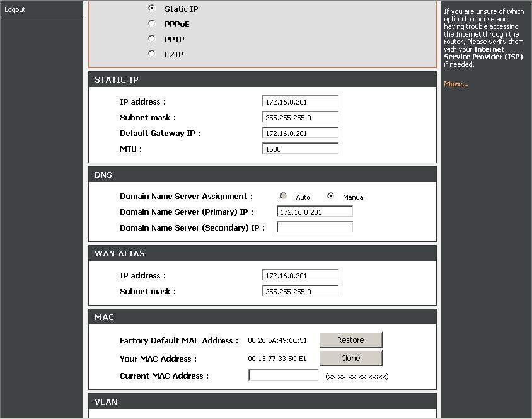Click the Factory Default MAC Address label
This screenshot has width=532, height=419.
[x=179, y=341]
